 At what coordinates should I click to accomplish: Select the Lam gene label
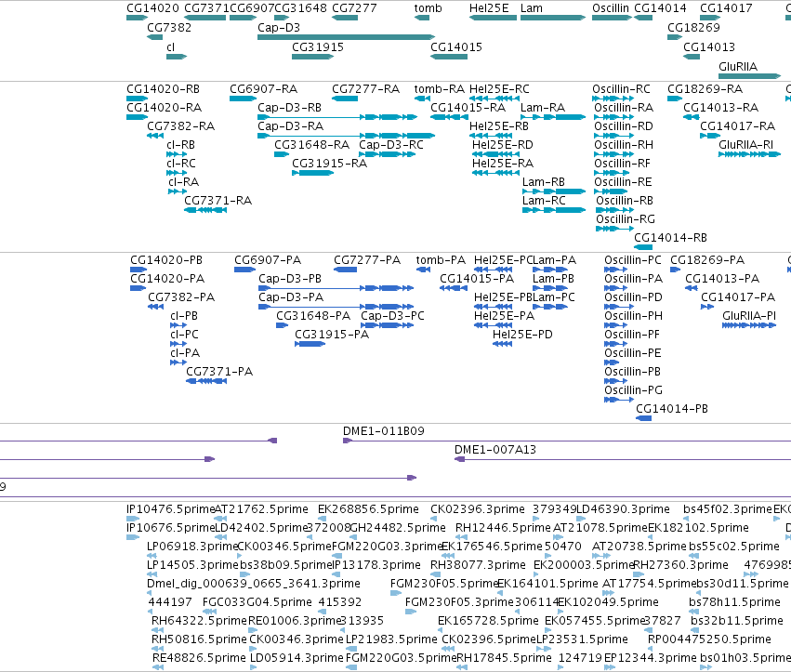click(x=532, y=8)
